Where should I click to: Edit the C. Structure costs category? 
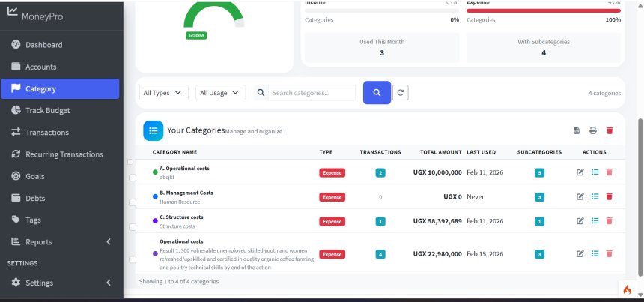coord(580,221)
